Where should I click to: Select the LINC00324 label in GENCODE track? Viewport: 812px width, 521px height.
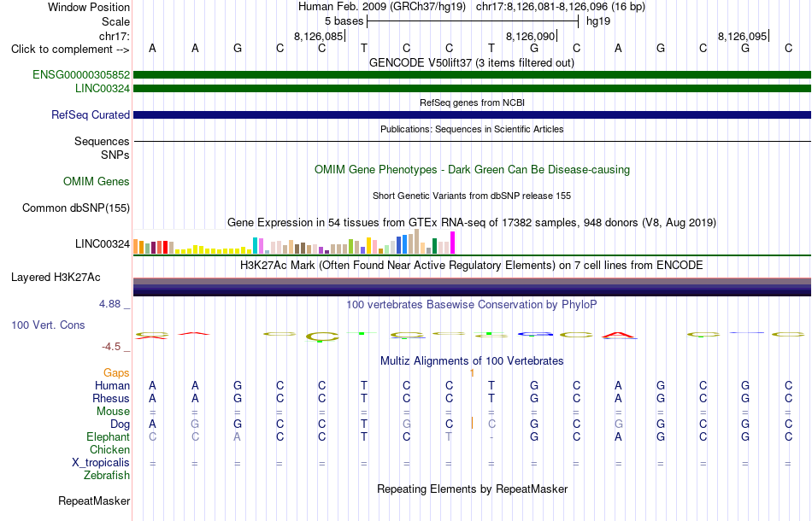[103, 89]
